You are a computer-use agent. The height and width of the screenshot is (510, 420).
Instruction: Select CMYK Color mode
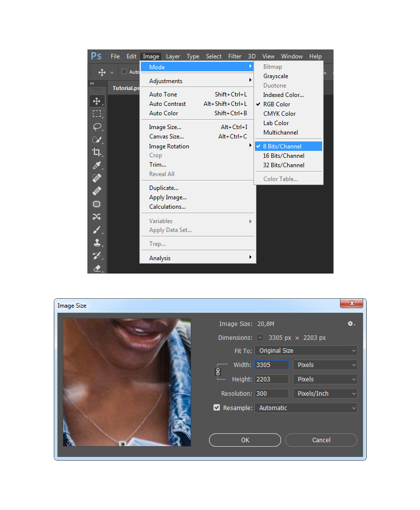(x=289, y=114)
